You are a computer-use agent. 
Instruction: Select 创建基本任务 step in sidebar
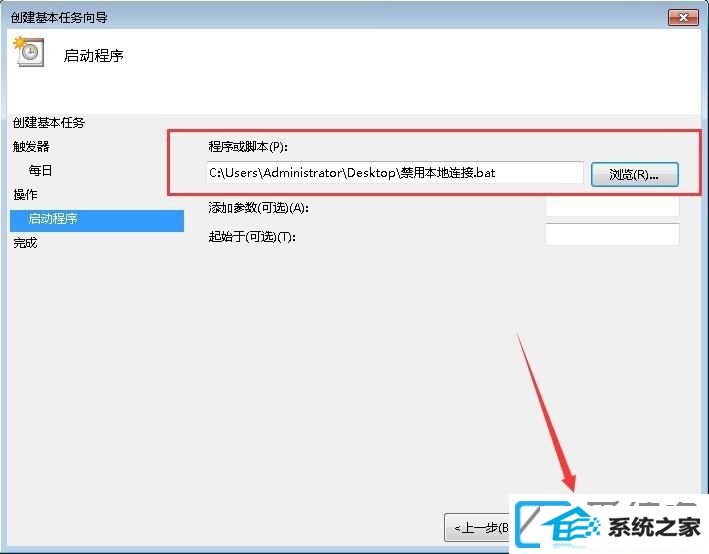click(x=49, y=123)
